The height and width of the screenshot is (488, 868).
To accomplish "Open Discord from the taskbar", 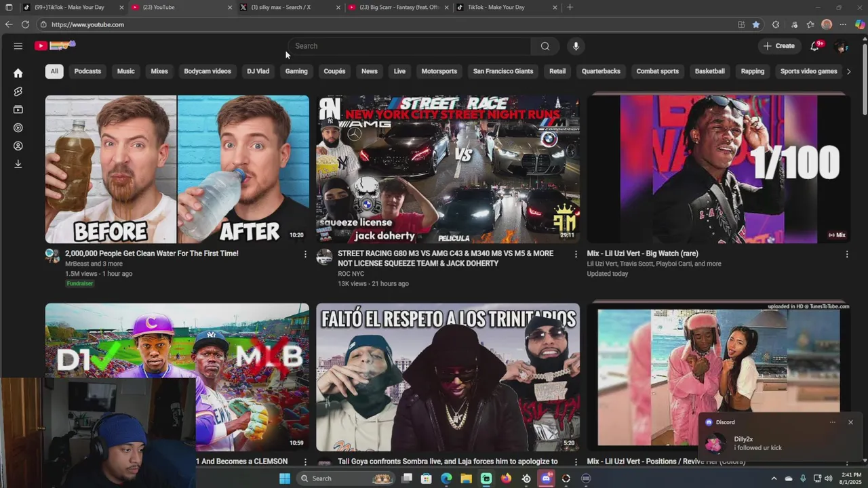I will (547, 479).
